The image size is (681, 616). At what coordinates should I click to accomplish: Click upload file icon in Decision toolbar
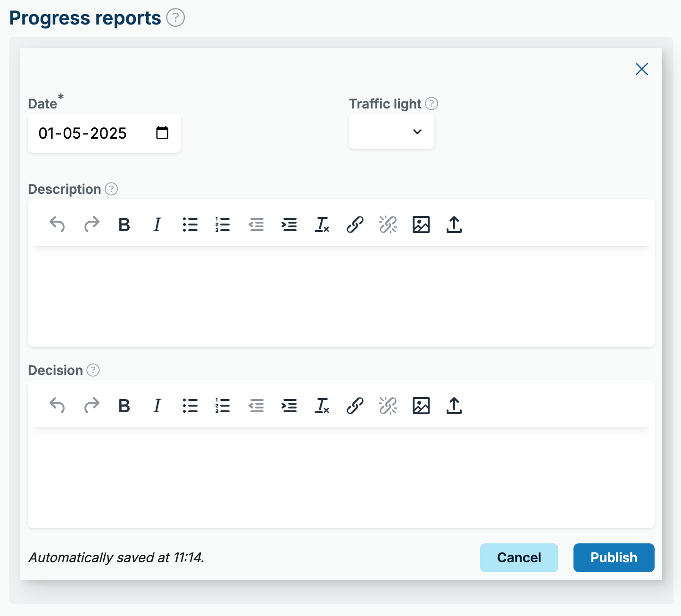coord(454,406)
